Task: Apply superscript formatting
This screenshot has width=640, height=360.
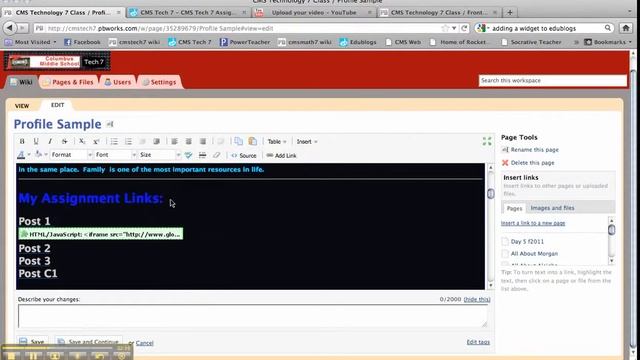Action: (x=96, y=141)
